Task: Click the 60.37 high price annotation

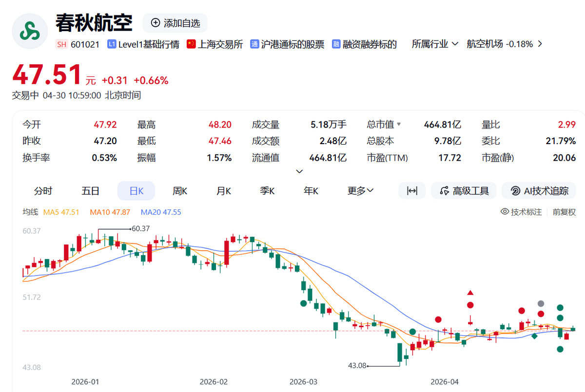Action: 140,228
